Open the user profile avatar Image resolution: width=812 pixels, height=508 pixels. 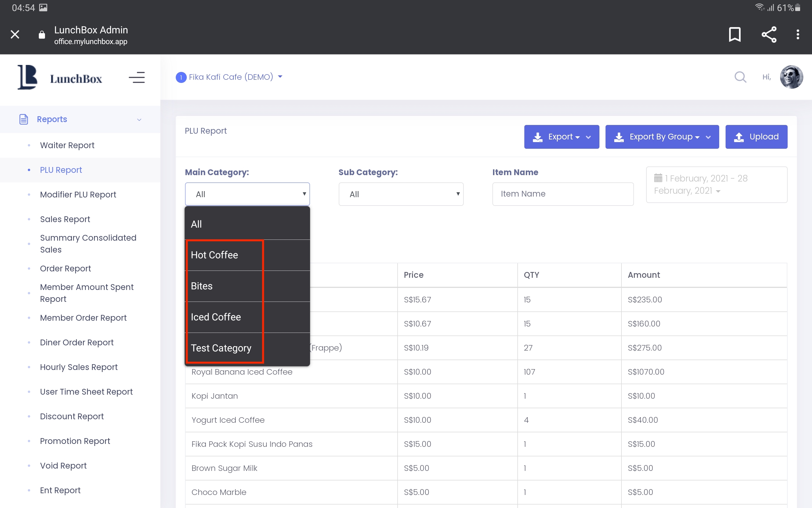[x=791, y=77]
